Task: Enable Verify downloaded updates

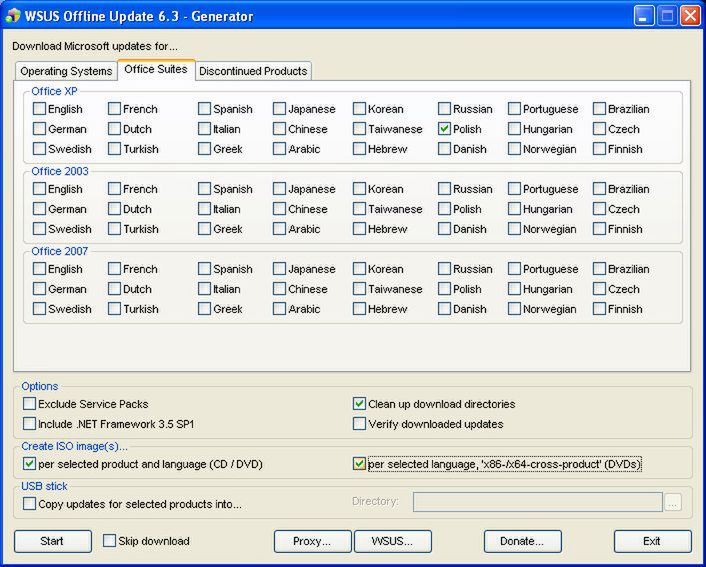Action: pyautogui.click(x=359, y=424)
